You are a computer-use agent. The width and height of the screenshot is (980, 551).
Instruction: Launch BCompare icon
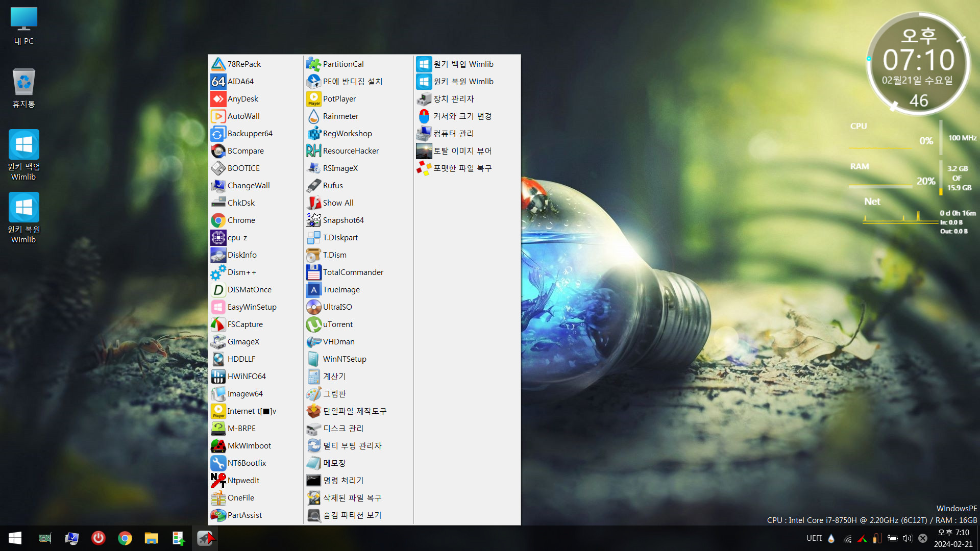coord(218,151)
